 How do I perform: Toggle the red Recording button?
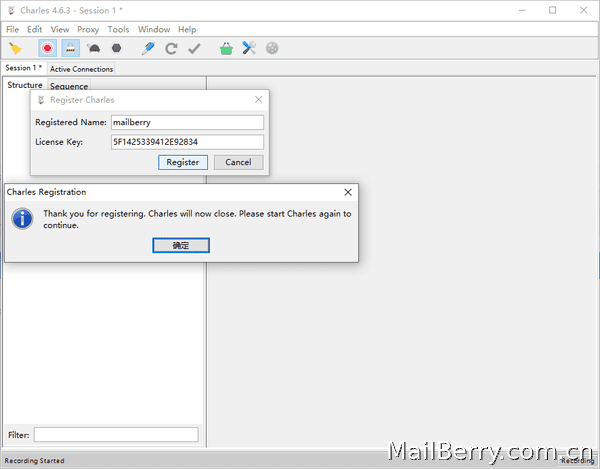click(47, 48)
